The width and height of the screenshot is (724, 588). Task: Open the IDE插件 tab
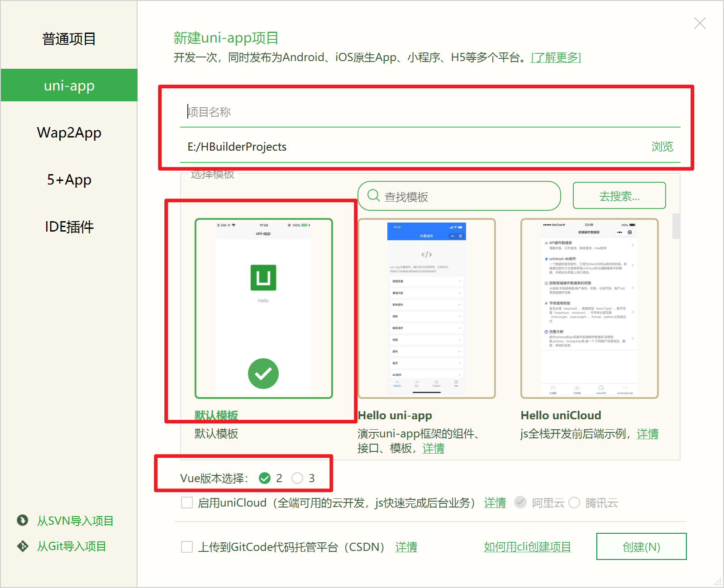(x=69, y=227)
